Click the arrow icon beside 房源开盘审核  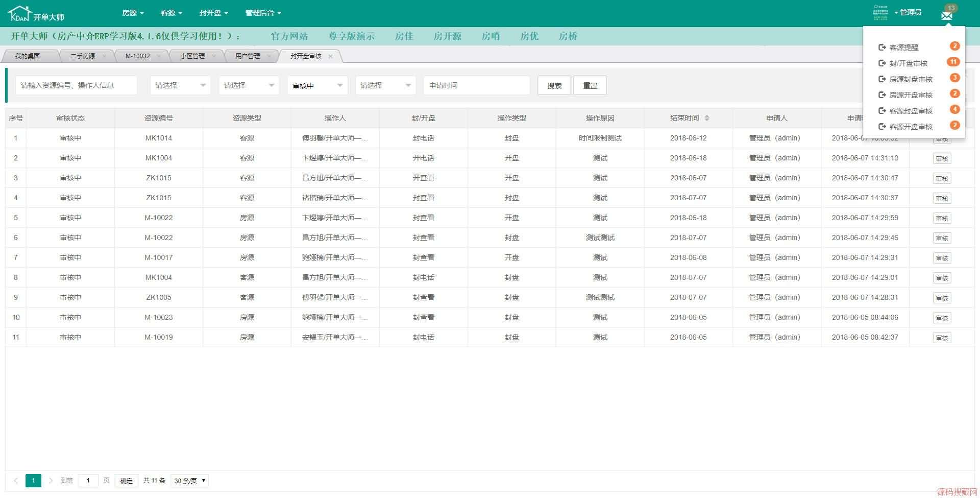click(x=881, y=95)
